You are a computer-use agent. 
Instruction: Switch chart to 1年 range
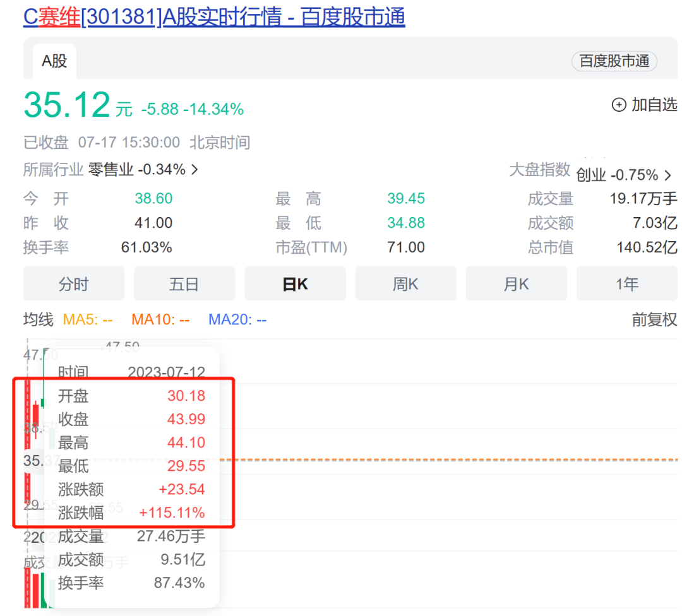coord(627,284)
